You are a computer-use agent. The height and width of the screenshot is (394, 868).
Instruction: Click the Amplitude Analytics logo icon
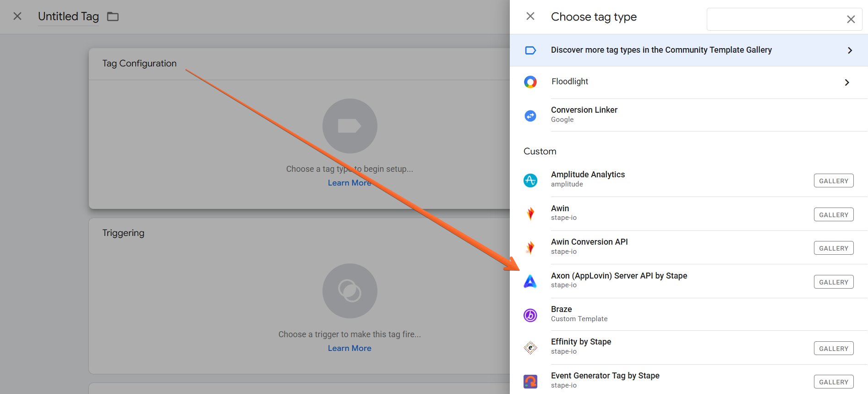[x=530, y=181]
